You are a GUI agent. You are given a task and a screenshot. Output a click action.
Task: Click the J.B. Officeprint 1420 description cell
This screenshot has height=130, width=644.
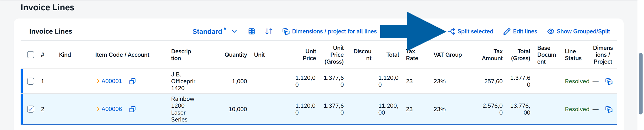pos(183,81)
